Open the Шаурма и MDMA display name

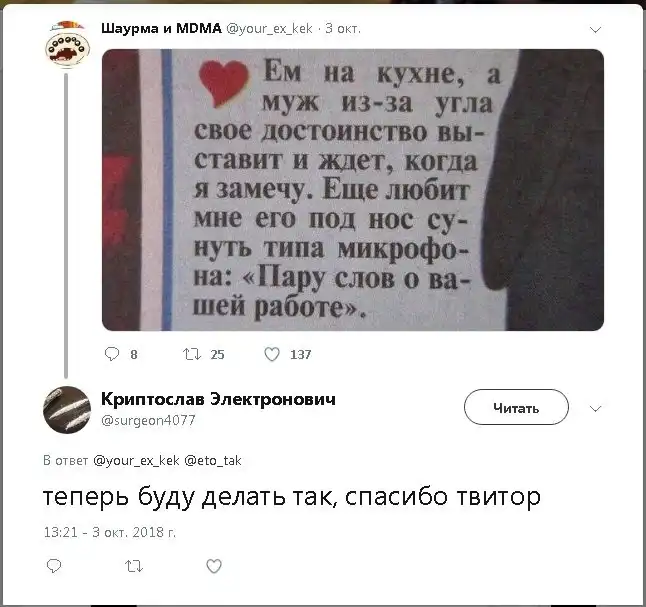click(162, 28)
